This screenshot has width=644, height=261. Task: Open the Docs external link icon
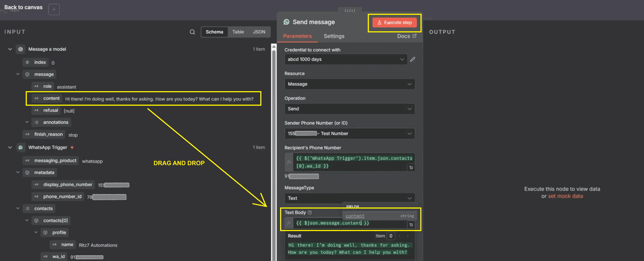pyautogui.click(x=414, y=36)
